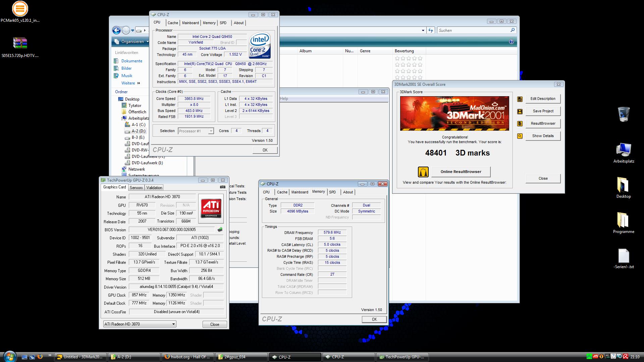
Task: Set rating stars on the first row
Action: (409, 58)
